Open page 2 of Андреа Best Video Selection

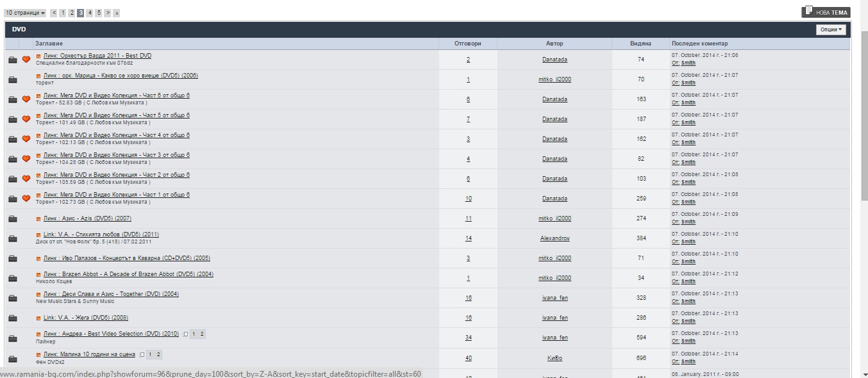pyautogui.click(x=202, y=334)
